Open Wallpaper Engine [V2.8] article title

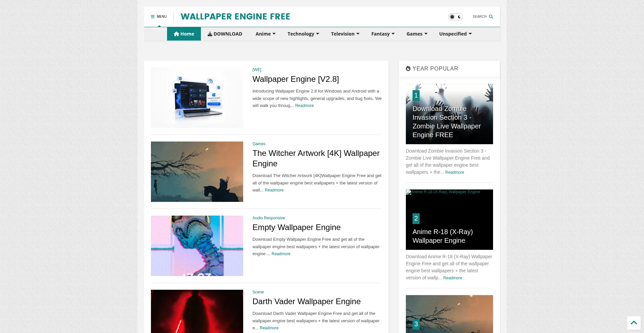click(296, 79)
